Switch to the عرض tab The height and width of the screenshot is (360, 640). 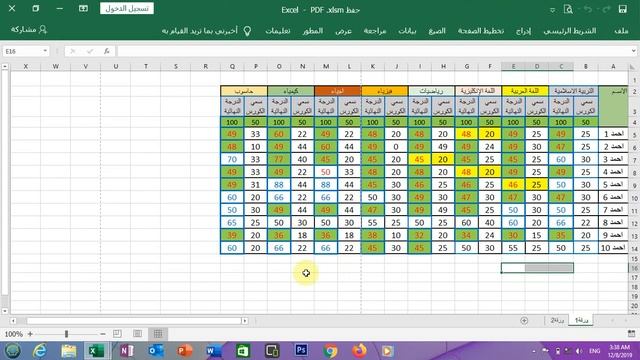[x=343, y=31]
